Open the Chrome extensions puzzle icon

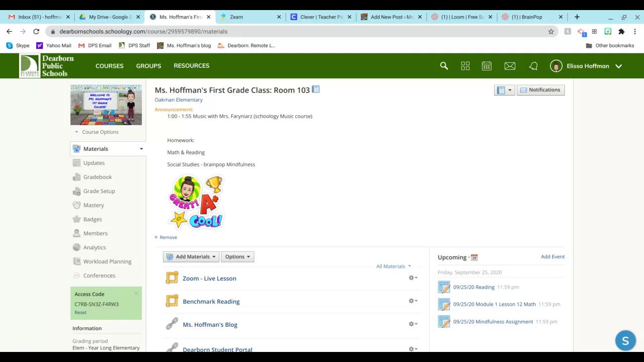tap(621, 31)
